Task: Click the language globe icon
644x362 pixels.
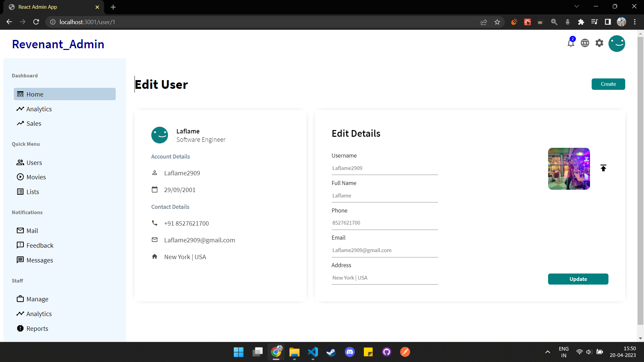Action: (x=585, y=43)
